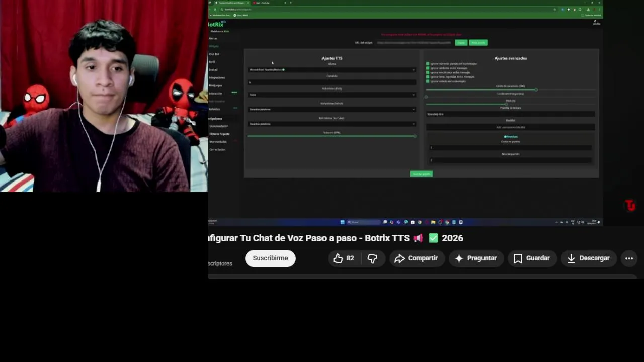Open the profile icon at the Botrix top right
This screenshot has width=644, height=362.
click(x=597, y=22)
